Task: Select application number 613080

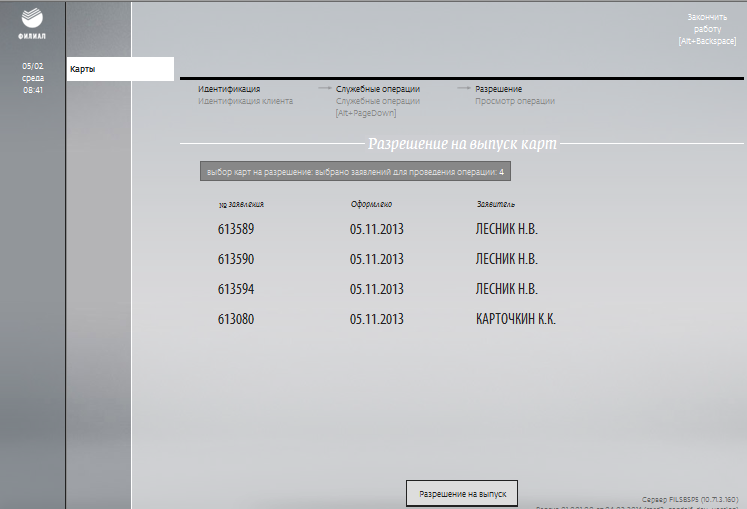Action: [236, 319]
